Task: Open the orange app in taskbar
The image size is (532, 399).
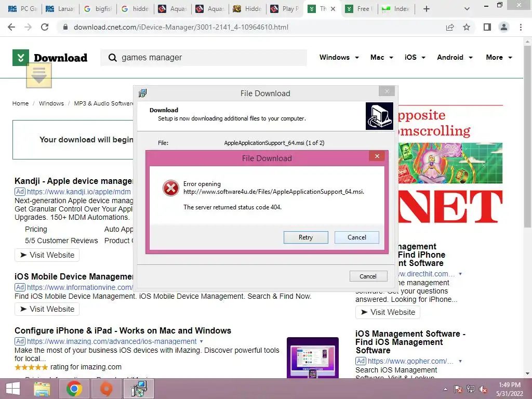Action: tap(106, 389)
